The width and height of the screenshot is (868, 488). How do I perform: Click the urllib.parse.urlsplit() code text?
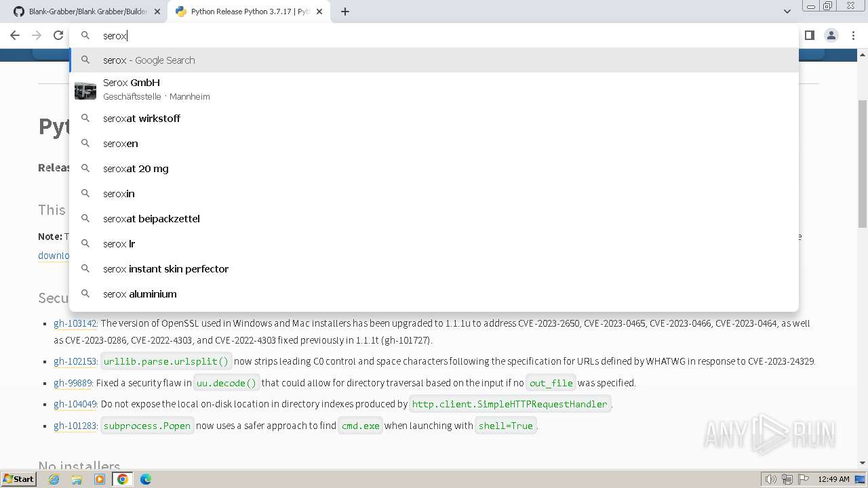click(166, 361)
